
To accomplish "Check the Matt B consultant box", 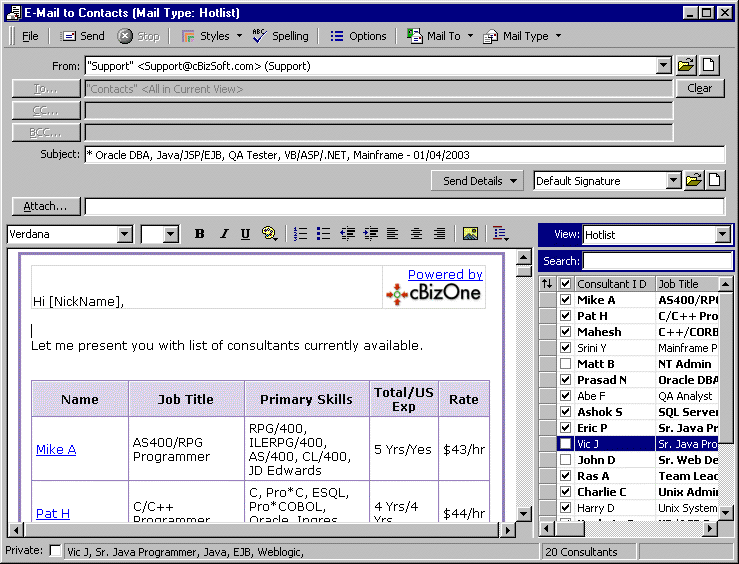I will pos(566,364).
